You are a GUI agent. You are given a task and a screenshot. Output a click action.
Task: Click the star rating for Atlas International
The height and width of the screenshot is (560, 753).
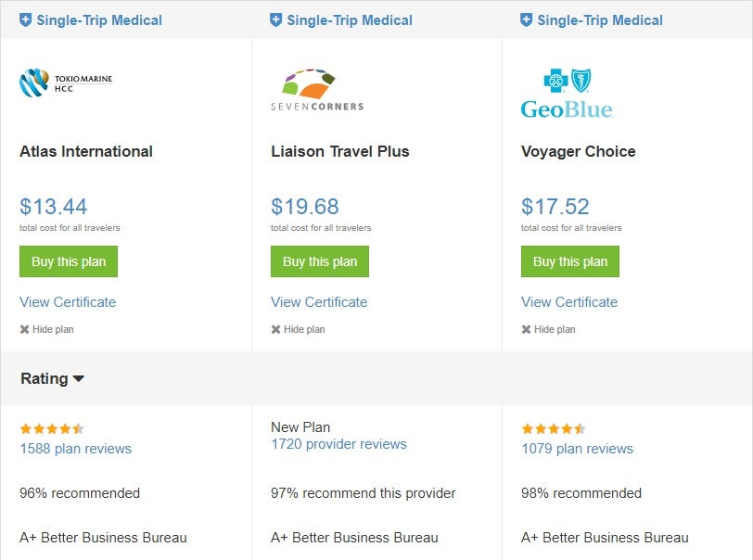(x=52, y=428)
